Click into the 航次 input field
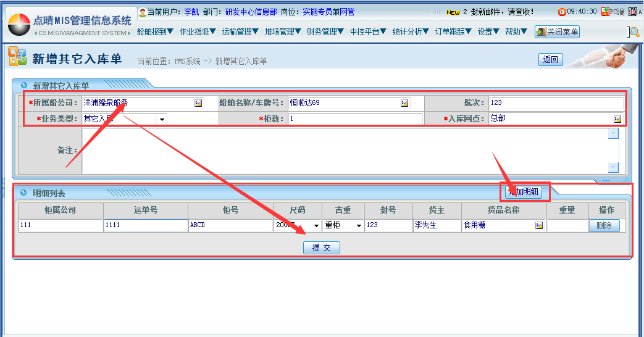The height and width of the screenshot is (337, 644). click(x=556, y=103)
